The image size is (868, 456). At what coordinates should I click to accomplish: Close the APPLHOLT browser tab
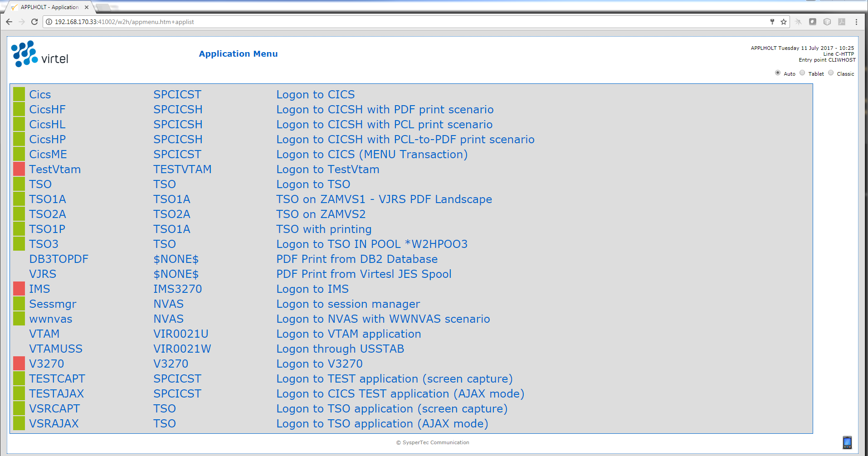point(87,7)
